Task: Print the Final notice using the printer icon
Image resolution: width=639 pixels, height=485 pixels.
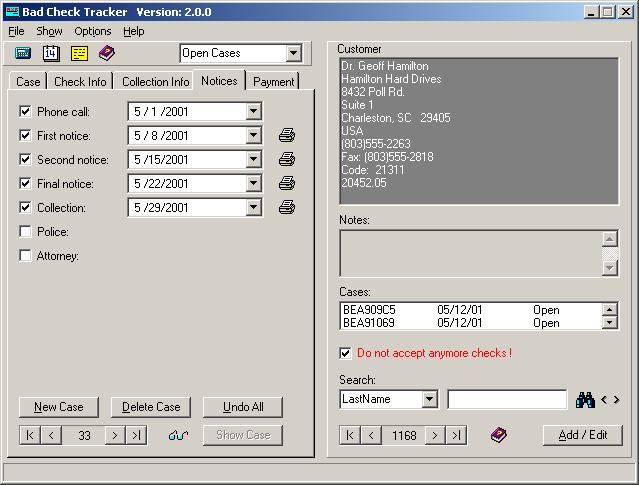Action: click(287, 184)
